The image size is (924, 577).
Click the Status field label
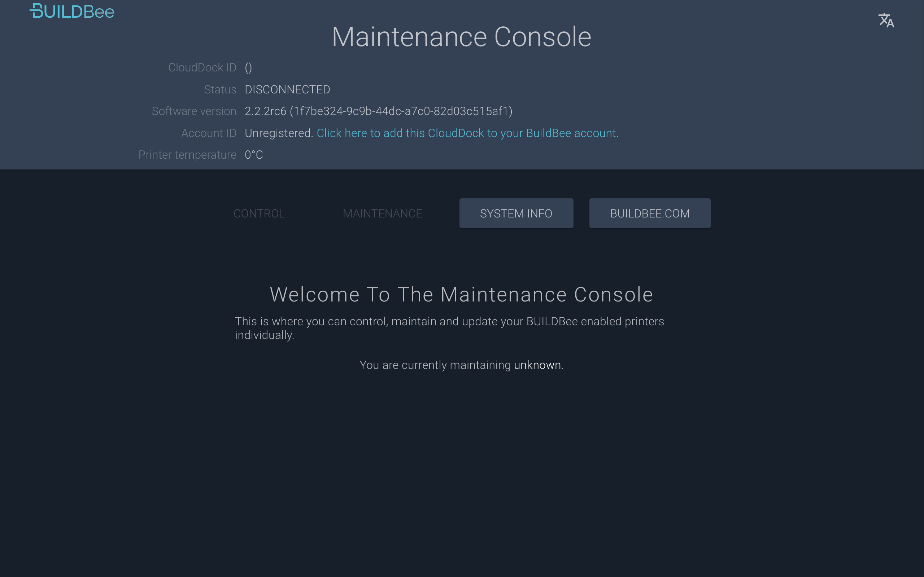(220, 89)
